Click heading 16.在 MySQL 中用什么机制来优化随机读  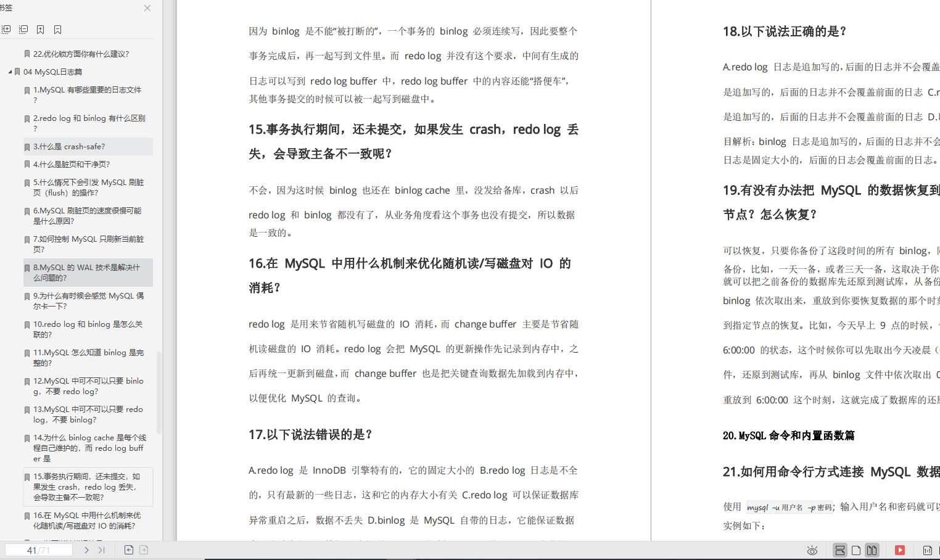[410, 275]
